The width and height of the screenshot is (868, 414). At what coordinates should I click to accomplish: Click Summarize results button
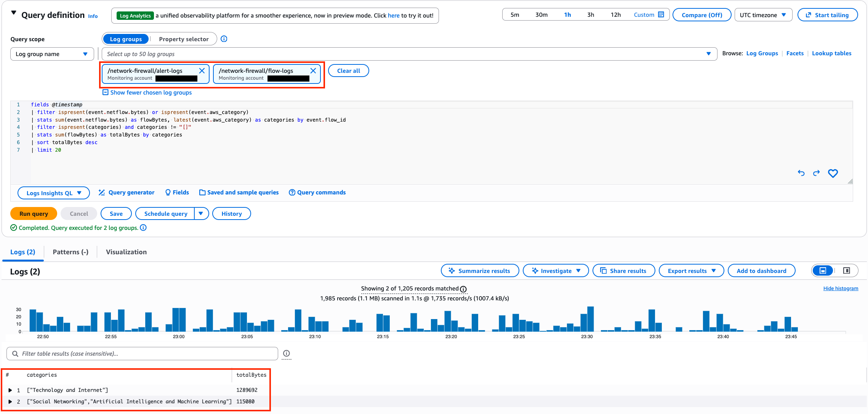(480, 271)
